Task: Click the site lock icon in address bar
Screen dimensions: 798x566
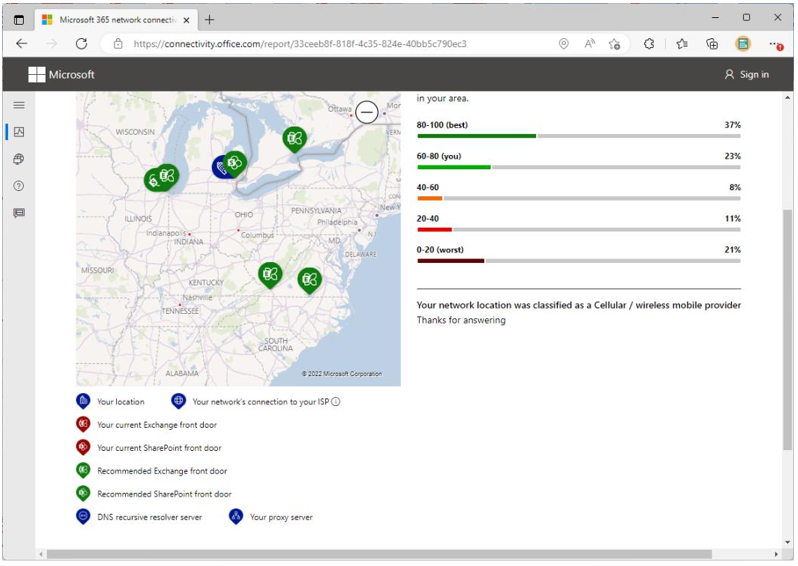Action: coord(118,44)
